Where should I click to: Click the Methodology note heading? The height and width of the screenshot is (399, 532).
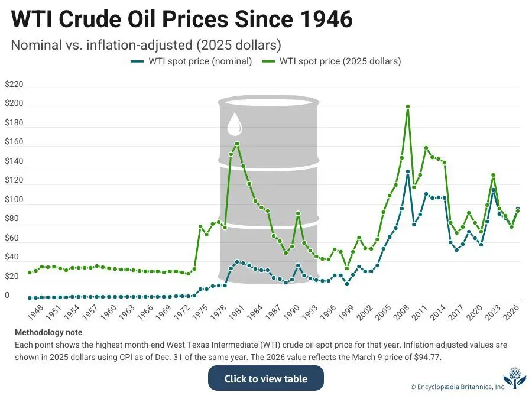point(48,332)
